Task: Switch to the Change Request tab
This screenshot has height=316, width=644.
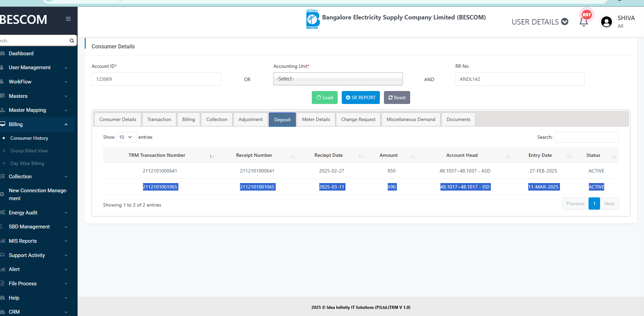Action: (x=358, y=119)
